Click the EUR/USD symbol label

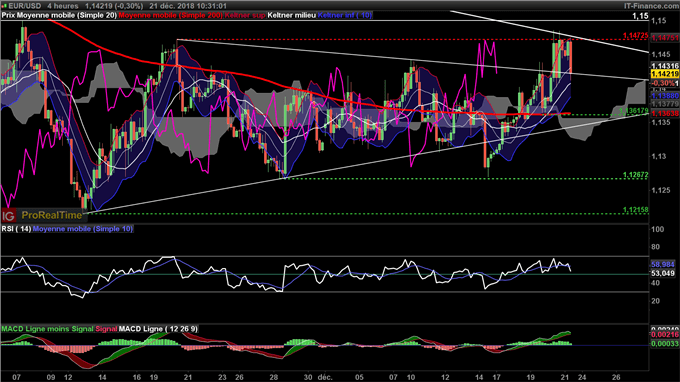[25, 6]
